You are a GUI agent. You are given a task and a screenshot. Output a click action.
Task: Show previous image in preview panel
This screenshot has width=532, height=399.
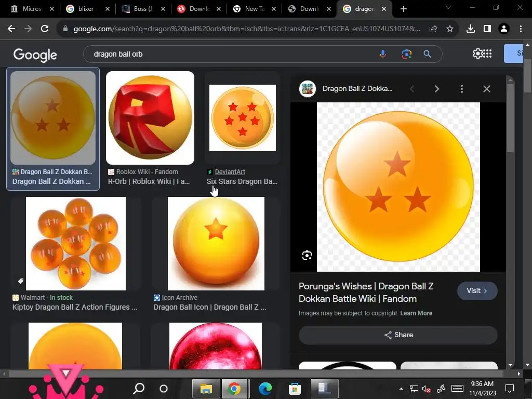[412, 89]
